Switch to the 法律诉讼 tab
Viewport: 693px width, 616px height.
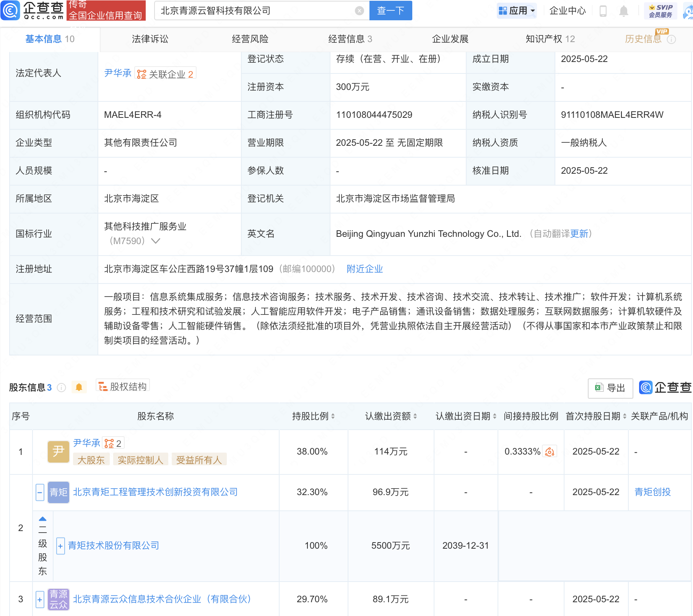click(x=150, y=39)
